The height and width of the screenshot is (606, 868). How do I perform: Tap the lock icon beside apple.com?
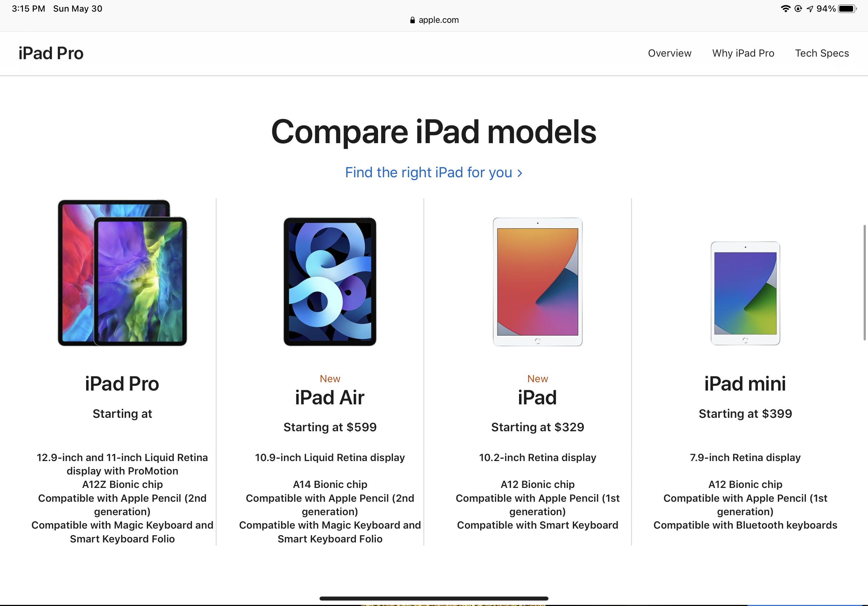[x=413, y=20]
